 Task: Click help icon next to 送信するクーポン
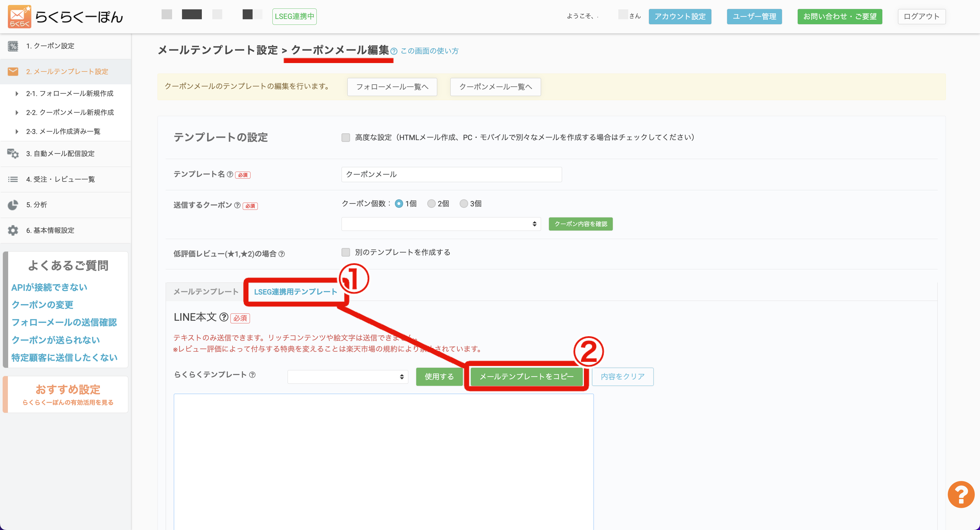237,205
